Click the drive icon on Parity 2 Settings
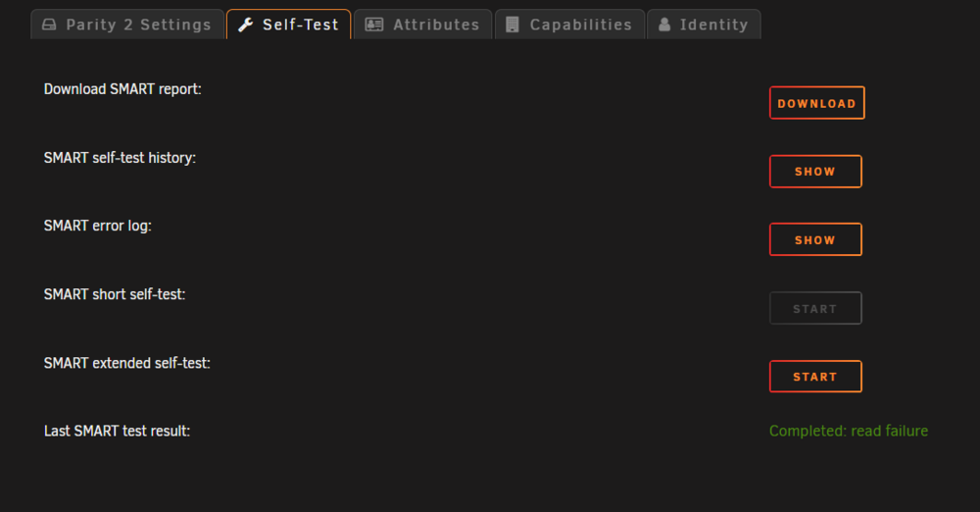 point(49,25)
